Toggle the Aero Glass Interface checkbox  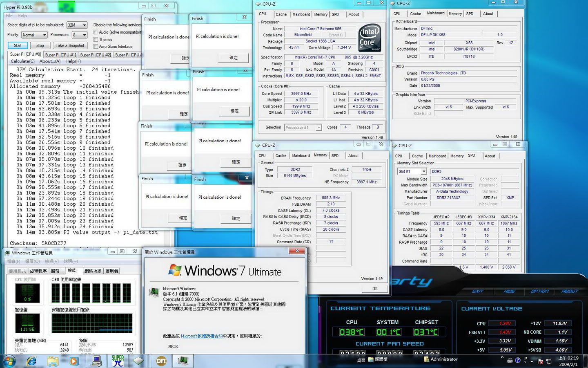96,46
